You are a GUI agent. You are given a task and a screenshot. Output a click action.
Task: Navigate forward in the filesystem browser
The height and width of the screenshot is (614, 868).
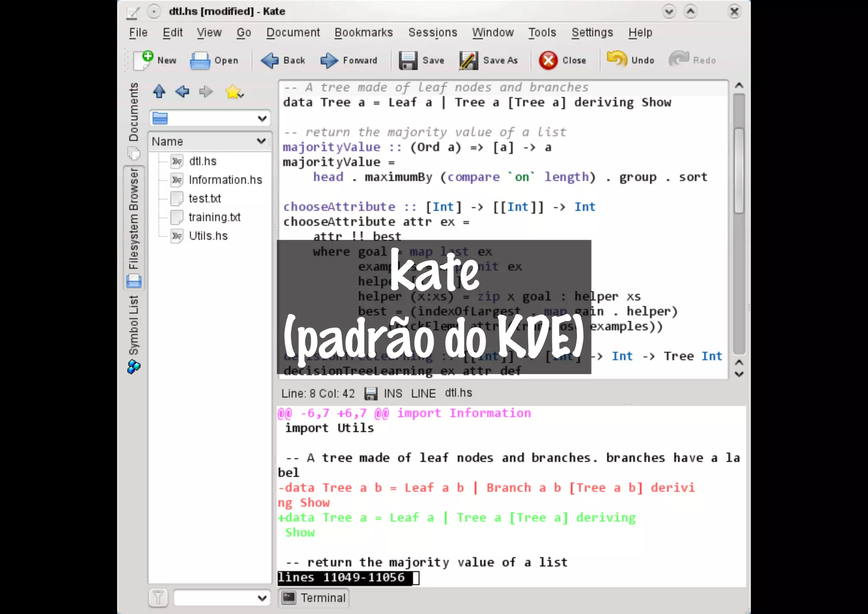coord(206,91)
